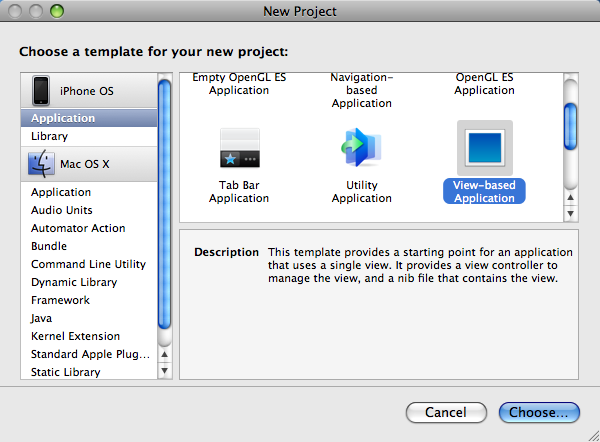Click the iPhone OS device icon
This screenshot has height=442, width=600.
(41, 90)
